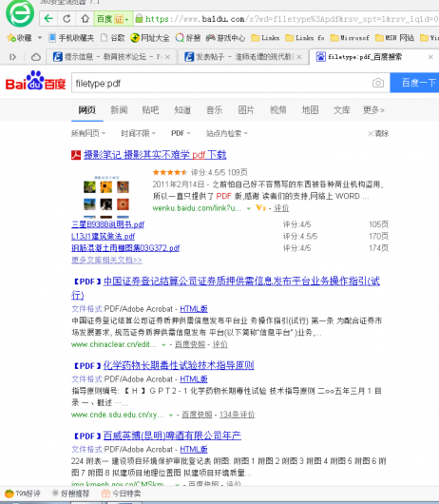This screenshot has width=439, height=504.
Task: Open the 游戏中心 bookmark
Action: [225, 38]
